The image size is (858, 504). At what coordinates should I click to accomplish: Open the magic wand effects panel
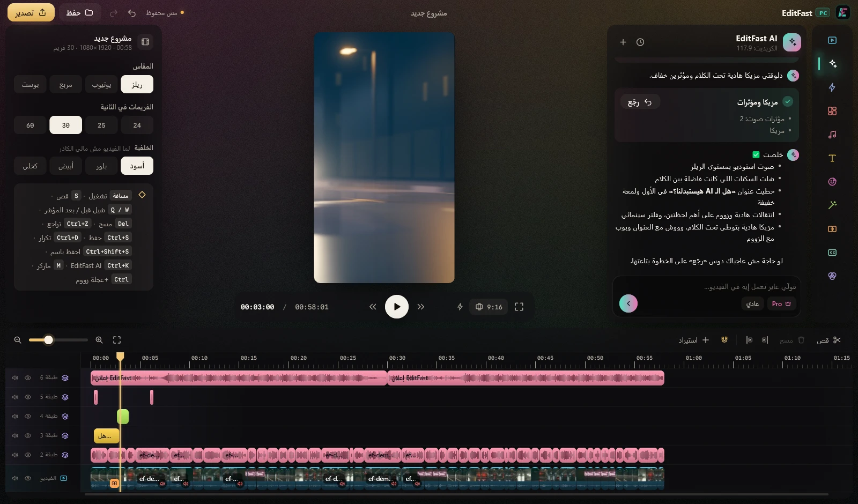(832, 205)
